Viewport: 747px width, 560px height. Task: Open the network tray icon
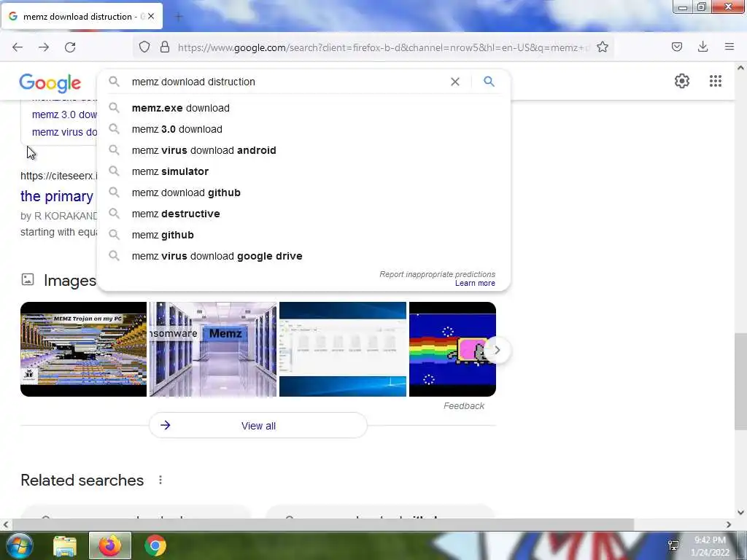(673, 545)
